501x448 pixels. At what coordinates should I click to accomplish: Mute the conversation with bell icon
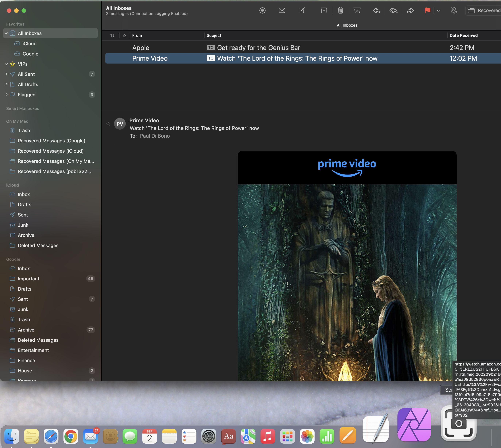[454, 10]
